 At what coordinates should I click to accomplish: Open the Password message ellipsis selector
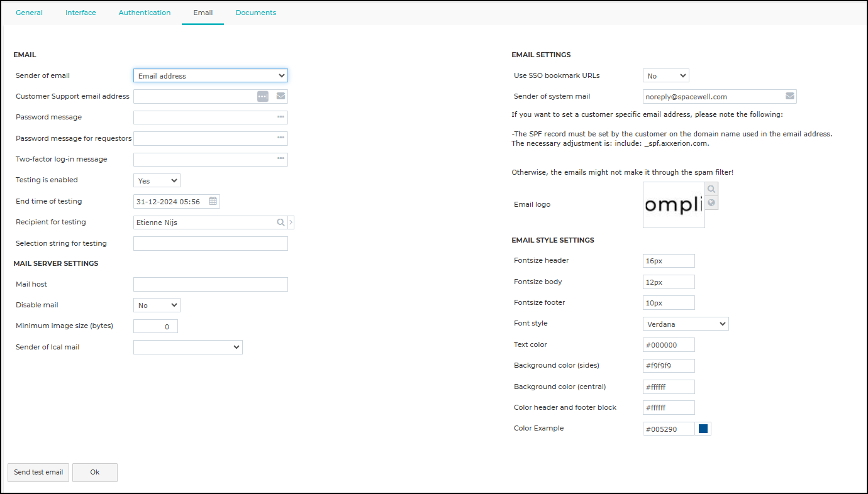point(281,118)
